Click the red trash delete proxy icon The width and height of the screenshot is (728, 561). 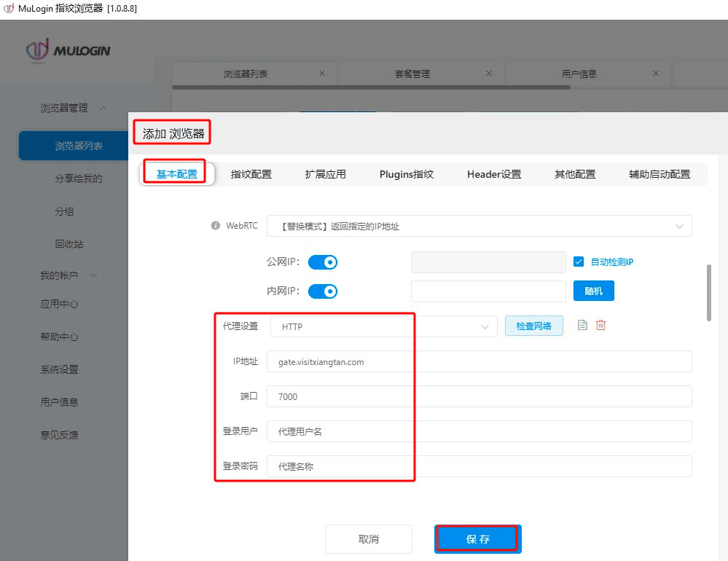click(600, 326)
